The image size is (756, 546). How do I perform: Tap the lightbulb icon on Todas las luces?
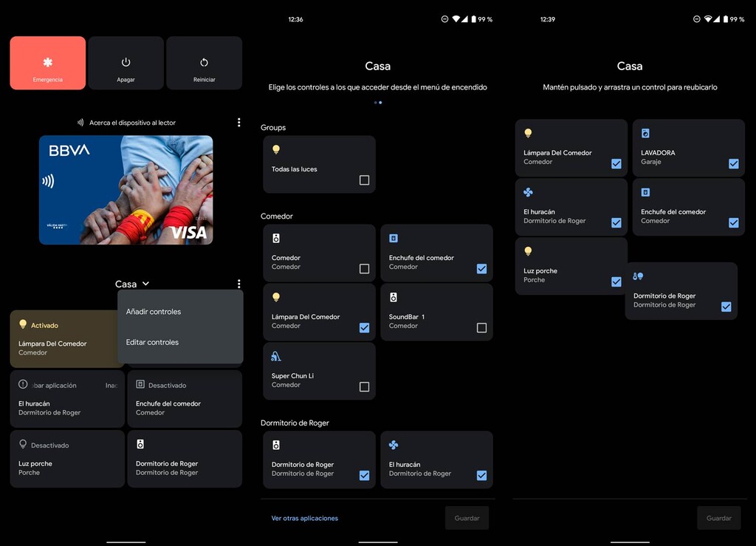point(277,150)
